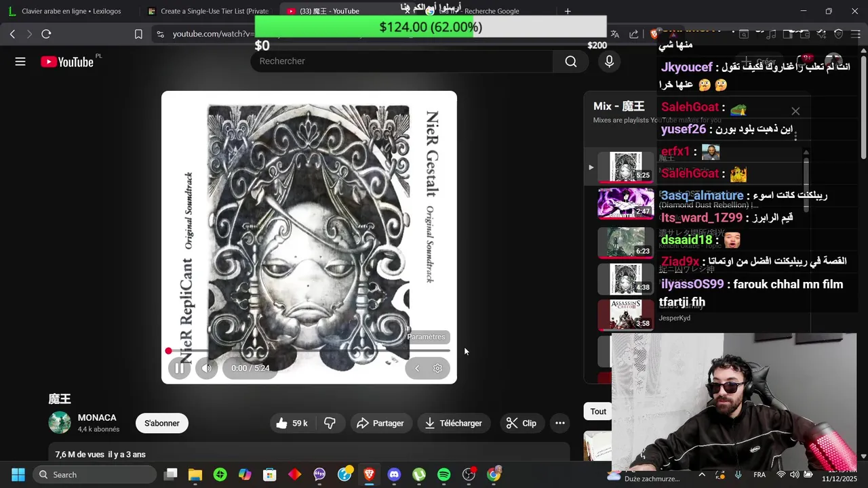
Task: Click the taskbar Search box
Action: (94, 474)
